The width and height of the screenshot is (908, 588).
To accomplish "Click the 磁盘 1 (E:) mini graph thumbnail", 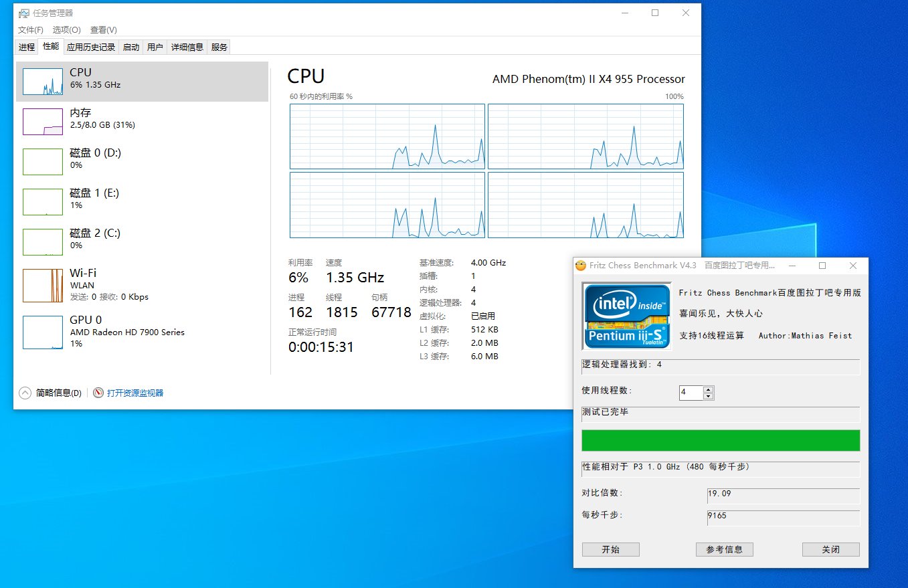I will (x=43, y=202).
